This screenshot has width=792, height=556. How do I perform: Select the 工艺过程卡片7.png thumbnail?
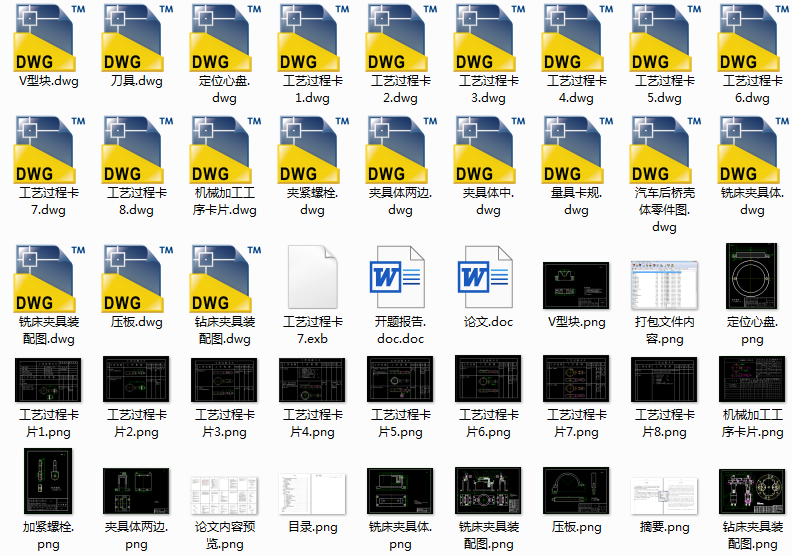tap(576, 379)
